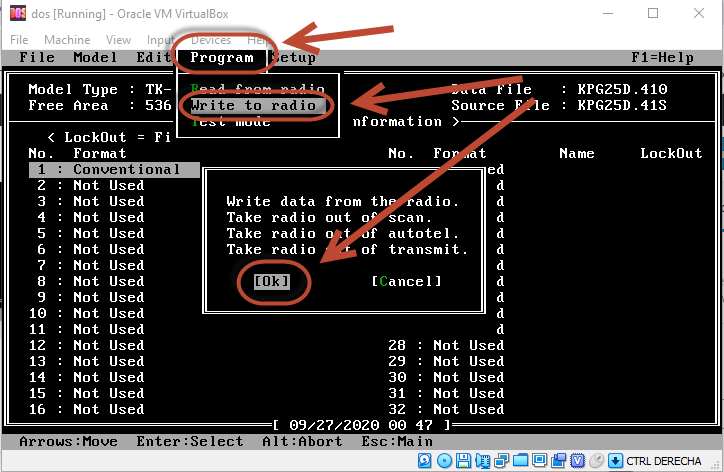Open the VirtualBox File menu
Viewport: 724px width, 472px height.
pyautogui.click(x=19, y=40)
